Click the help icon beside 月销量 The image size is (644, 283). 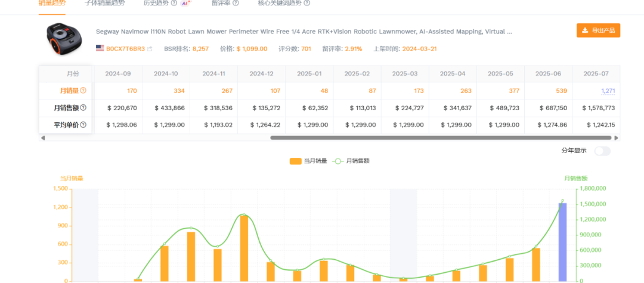click(x=83, y=91)
